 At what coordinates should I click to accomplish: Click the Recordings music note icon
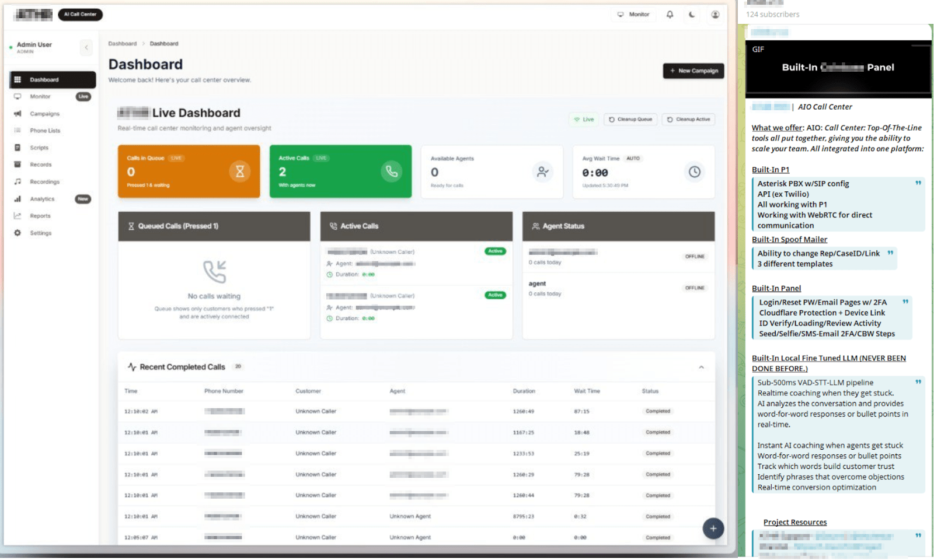pos(18,181)
